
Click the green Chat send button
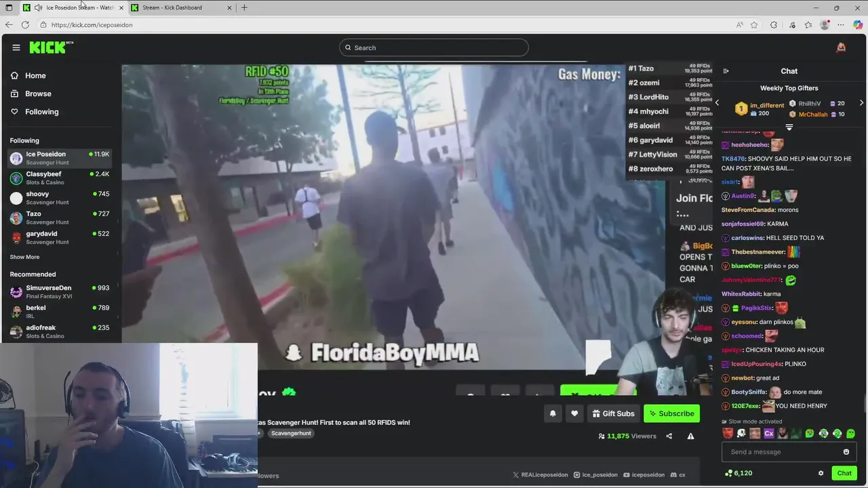[844, 473]
